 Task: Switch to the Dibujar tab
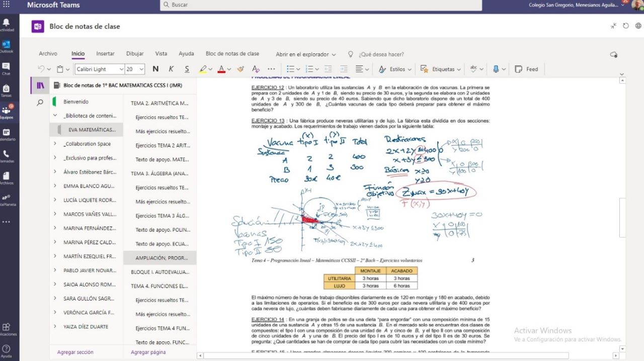pos(135,54)
